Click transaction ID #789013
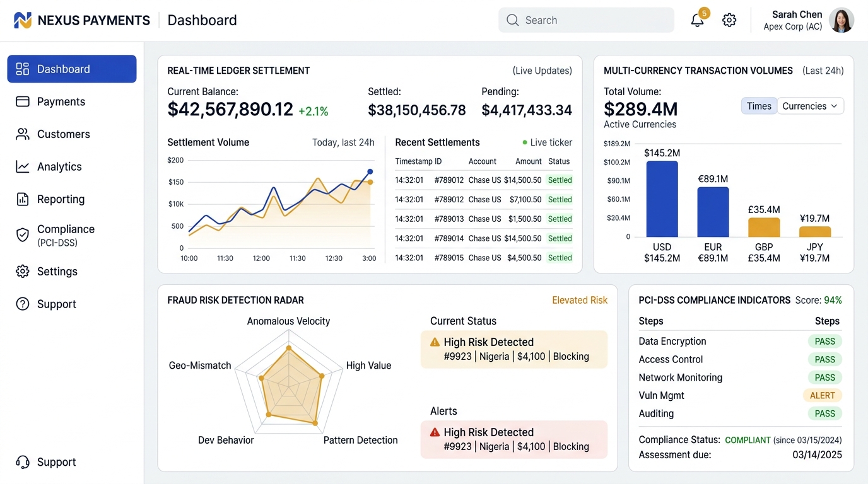This screenshot has width=868, height=484. coord(449,219)
